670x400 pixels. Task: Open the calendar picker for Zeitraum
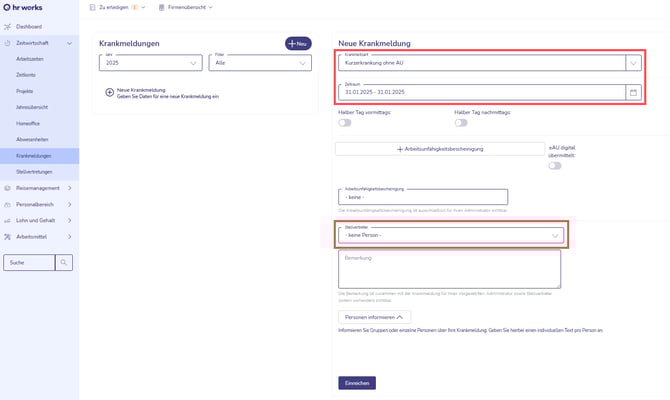[632, 93]
